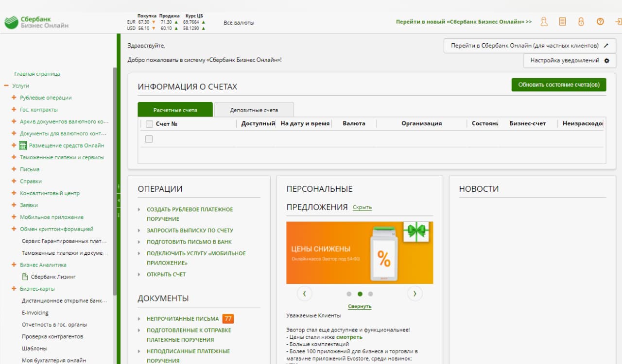Expand the Рублевые операции node

[14, 98]
